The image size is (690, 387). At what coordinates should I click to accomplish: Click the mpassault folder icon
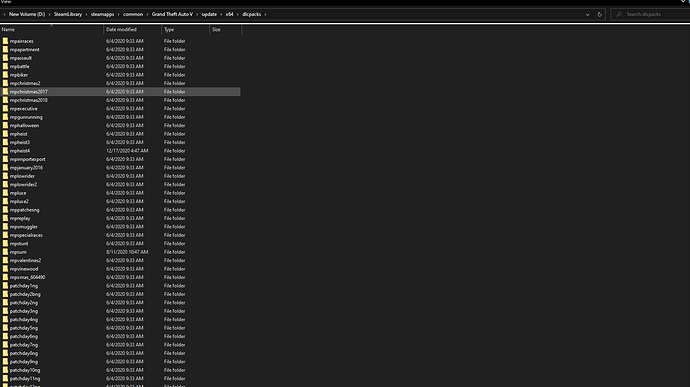pos(5,58)
